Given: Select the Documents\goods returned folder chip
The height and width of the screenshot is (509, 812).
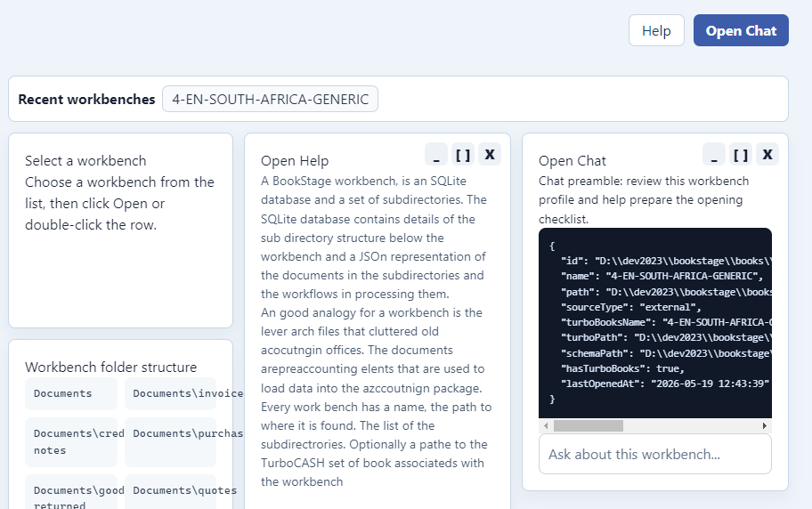Looking at the screenshot, I should (71, 492).
